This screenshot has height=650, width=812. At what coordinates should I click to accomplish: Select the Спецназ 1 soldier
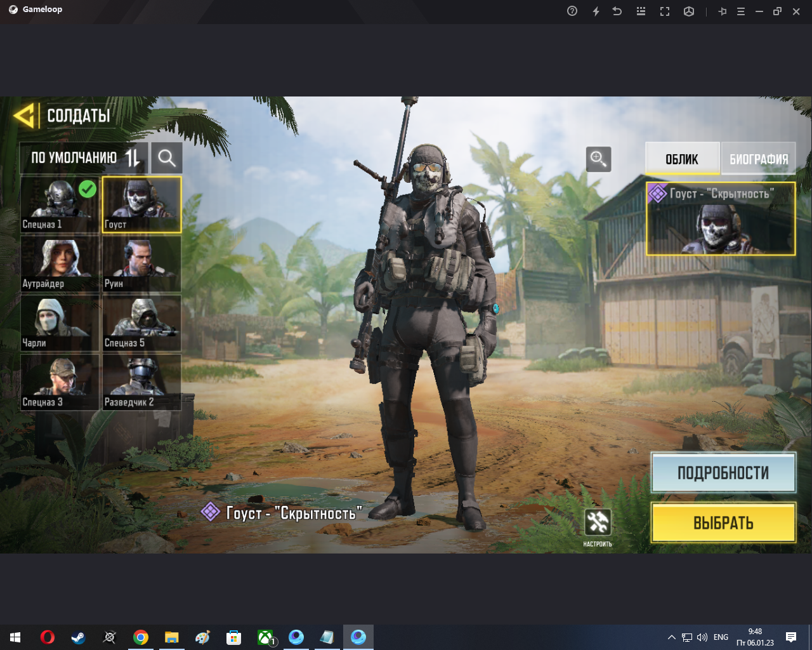click(60, 204)
